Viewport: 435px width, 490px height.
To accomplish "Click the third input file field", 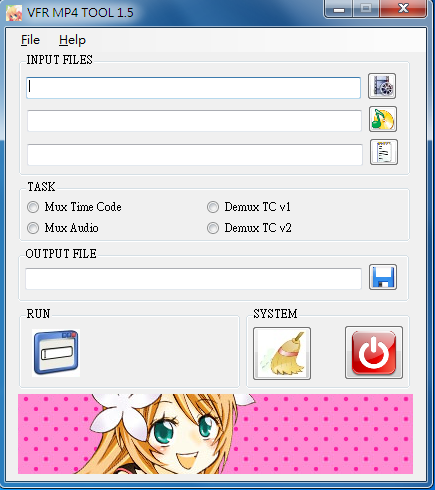I will [x=195, y=155].
